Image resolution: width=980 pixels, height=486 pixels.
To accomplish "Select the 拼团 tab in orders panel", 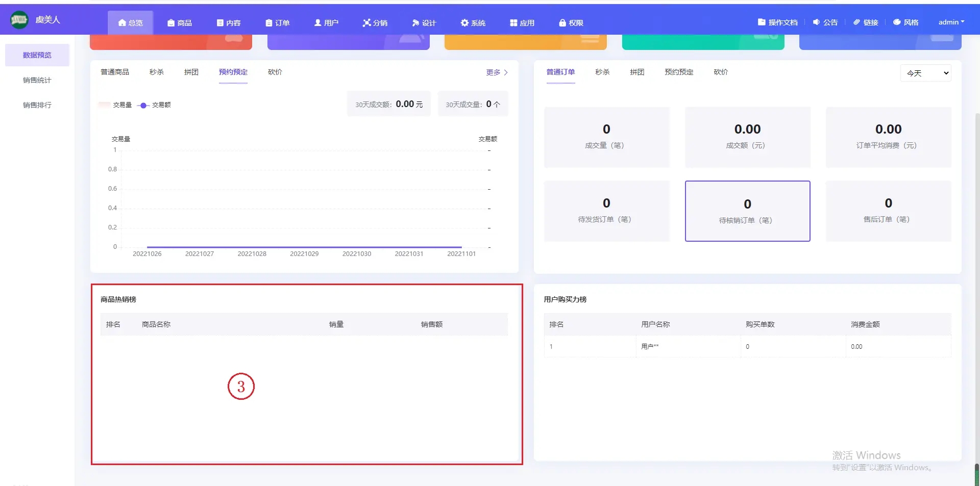I will [x=637, y=72].
